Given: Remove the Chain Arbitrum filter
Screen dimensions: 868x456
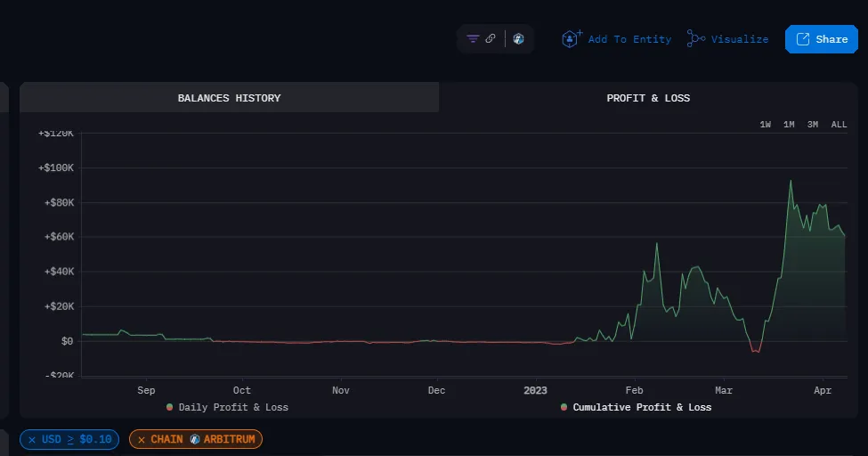Looking at the screenshot, I should click(x=142, y=440).
